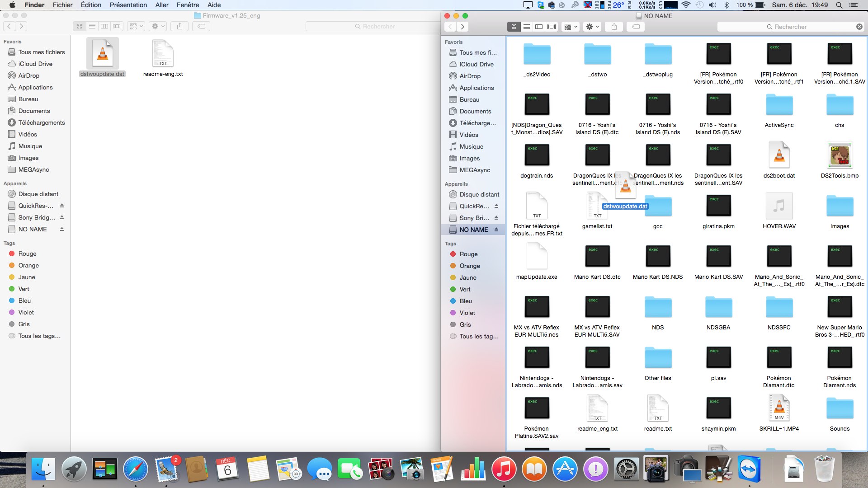Go forward in NO NAME window
Viewport: 868px width, 488px height.
tap(462, 27)
